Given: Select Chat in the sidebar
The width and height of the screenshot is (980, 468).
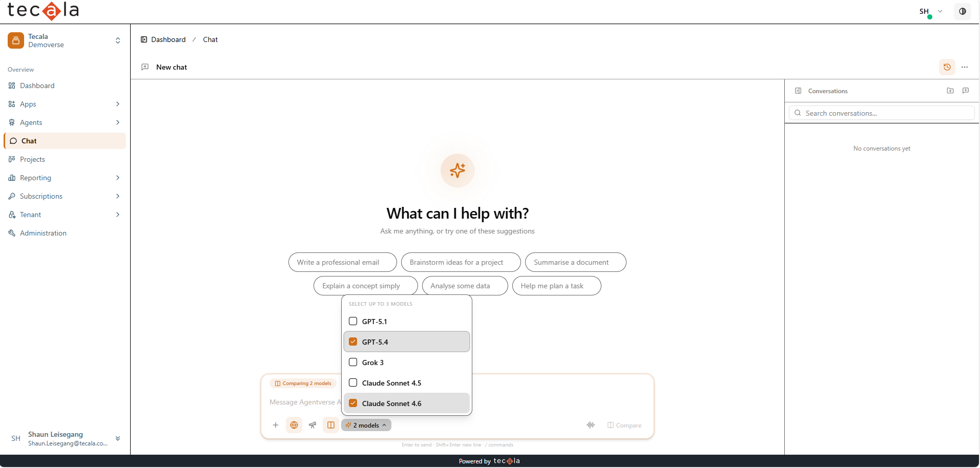Looking at the screenshot, I should [x=65, y=141].
